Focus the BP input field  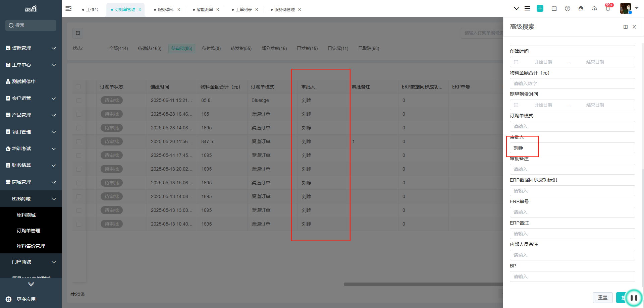click(x=573, y=276)
